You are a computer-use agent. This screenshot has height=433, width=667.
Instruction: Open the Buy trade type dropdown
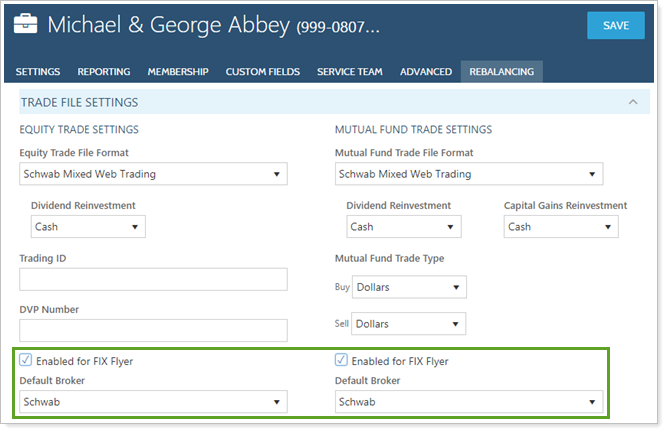pos(409,288)
